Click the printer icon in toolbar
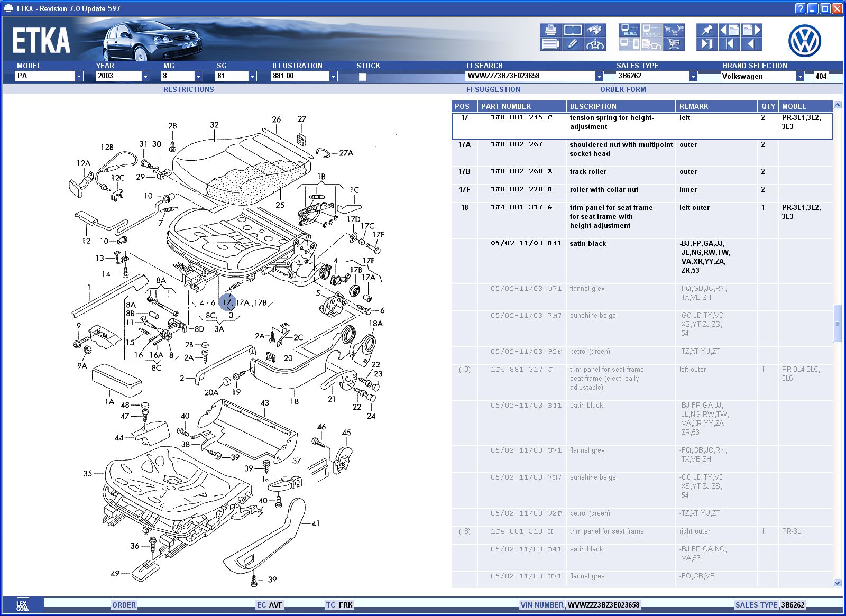 (x=550, y=30)
